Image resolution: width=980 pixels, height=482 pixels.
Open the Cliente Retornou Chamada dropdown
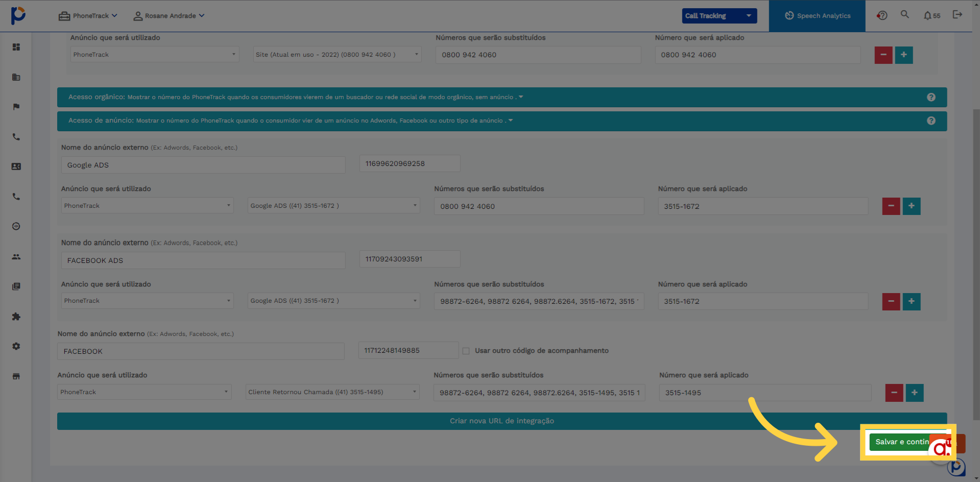[x=332, y=392]
